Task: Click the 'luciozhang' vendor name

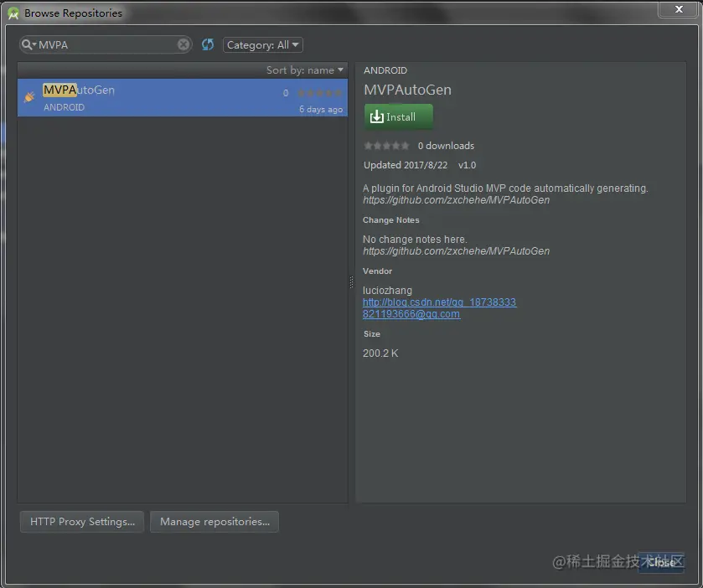Action: click(387, 291)
